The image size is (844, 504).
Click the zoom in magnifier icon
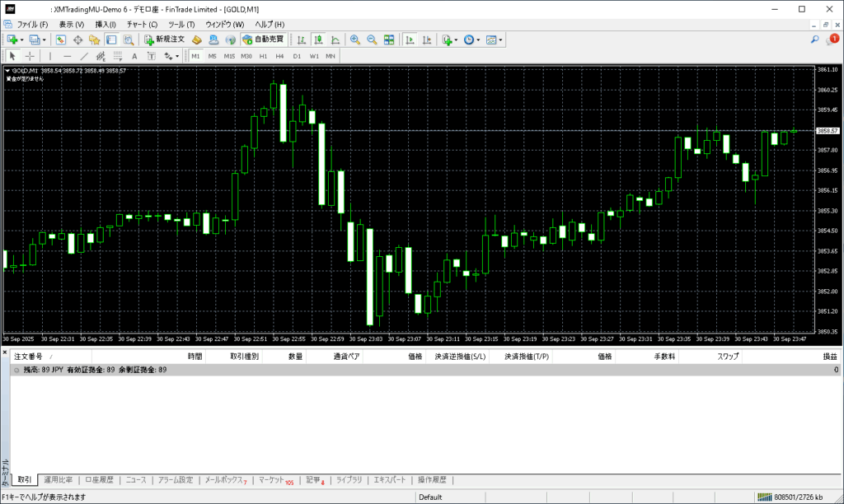pos(355,40)
